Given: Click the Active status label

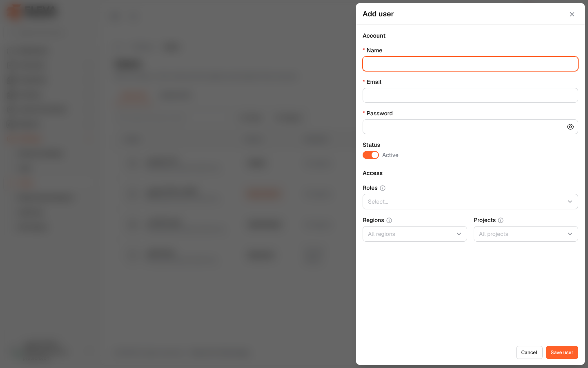Looking at the screenshot, I should click(x=390, y=155).
